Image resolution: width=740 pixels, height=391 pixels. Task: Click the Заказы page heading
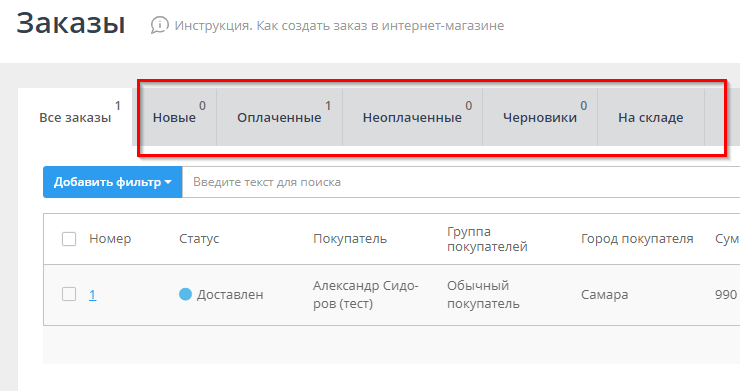(x=71, y=24)
